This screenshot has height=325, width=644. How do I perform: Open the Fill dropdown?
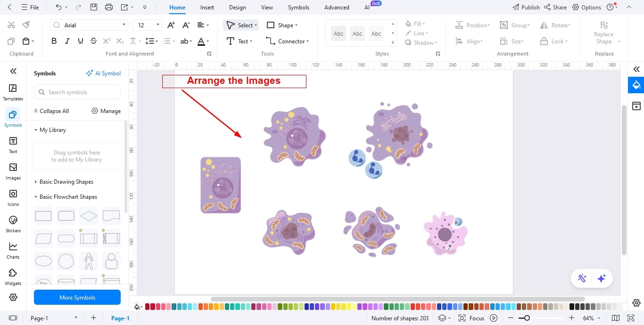(x=415, y=24)
